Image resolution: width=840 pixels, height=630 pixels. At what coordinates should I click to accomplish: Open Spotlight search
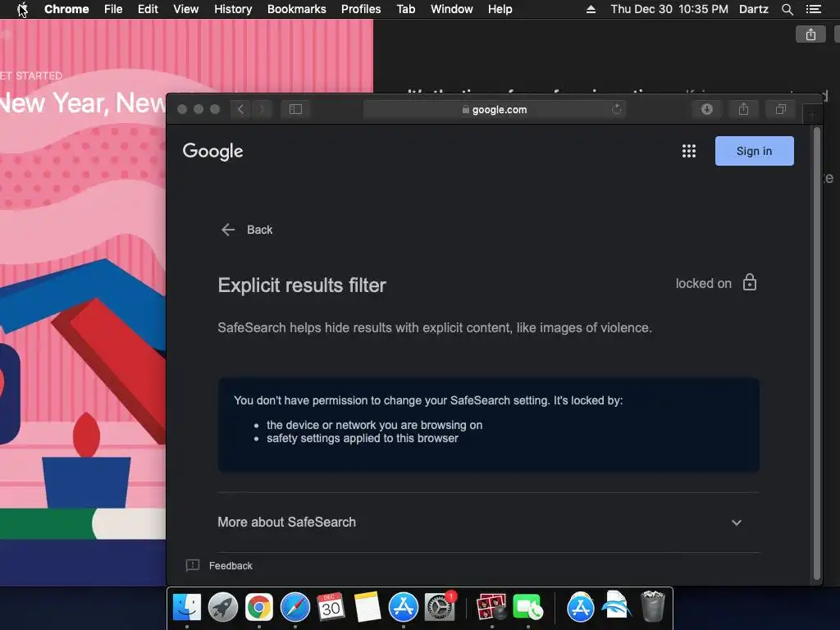(787, 9)
